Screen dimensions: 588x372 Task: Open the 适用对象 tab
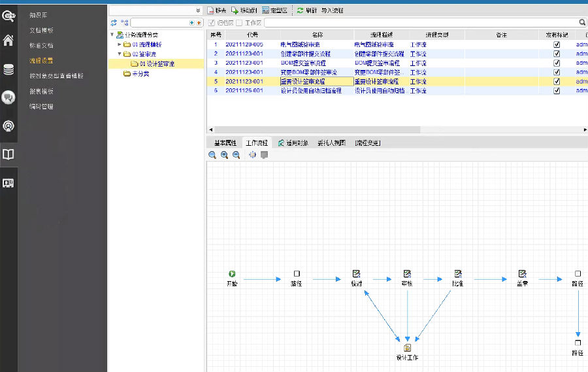coord(293,143)
